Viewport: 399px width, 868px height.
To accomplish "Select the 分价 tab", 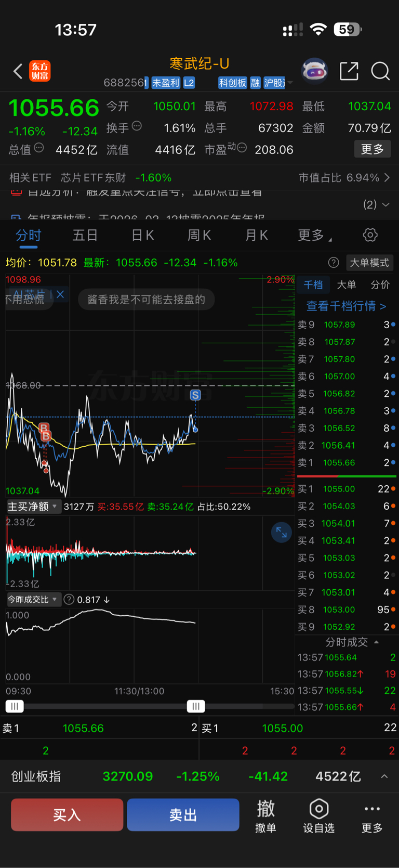I will tap(380, 284).
